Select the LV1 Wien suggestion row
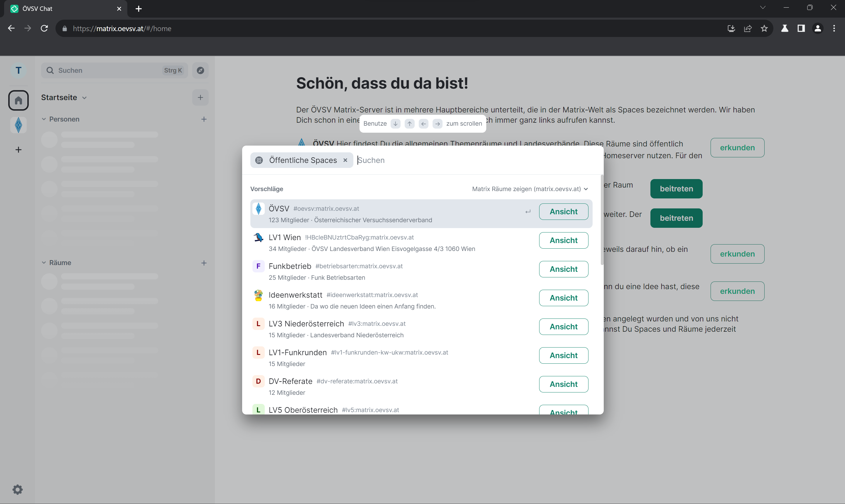The height and width of the screenshot is (504, 845). coord(421,242)
